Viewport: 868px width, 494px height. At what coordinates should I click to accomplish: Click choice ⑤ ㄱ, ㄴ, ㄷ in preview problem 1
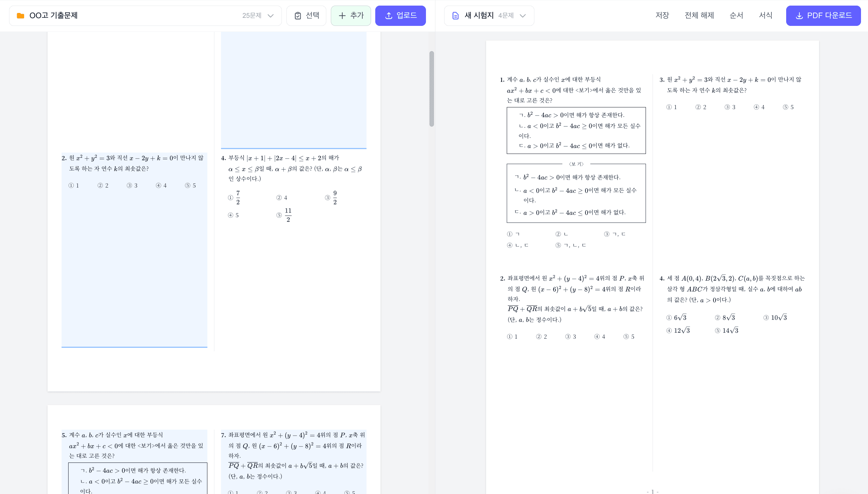tap(571, 246)
